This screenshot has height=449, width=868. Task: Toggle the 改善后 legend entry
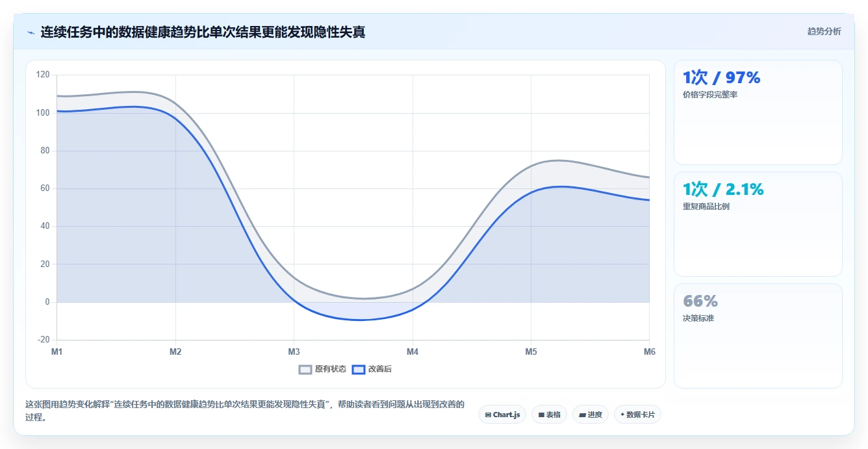point(372,369)
